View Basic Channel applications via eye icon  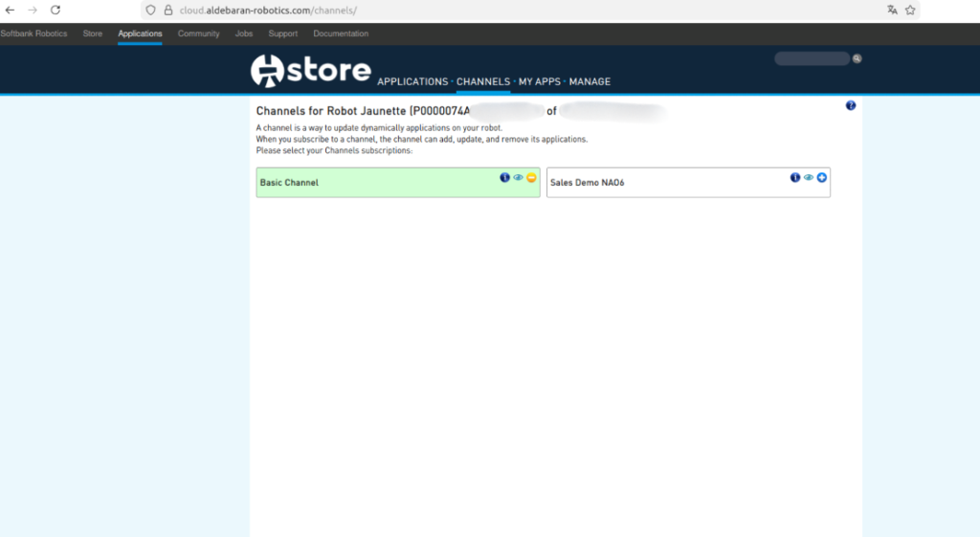518,177
